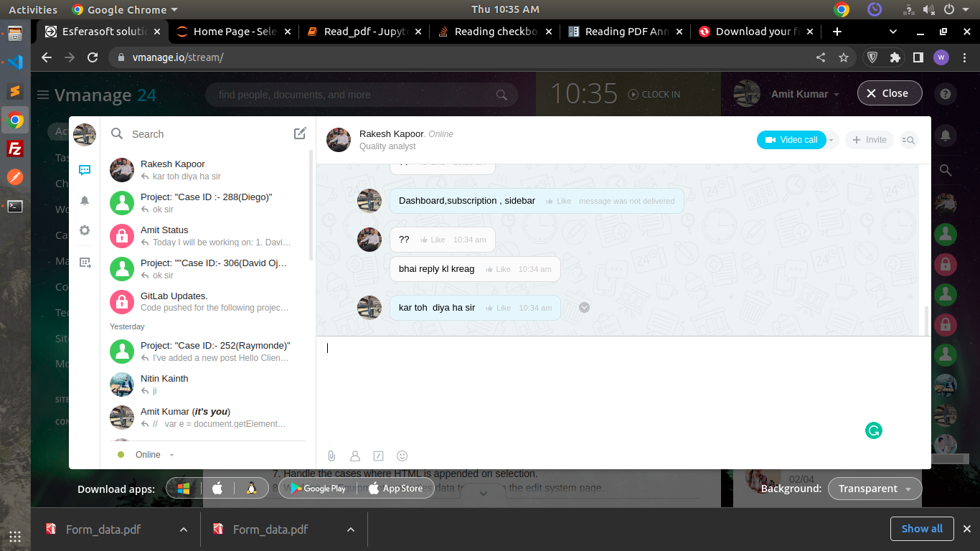The width and height of the screenshot is (980, 551).
Task: Click the mention person icon below message box
Action: coord(354,456)
